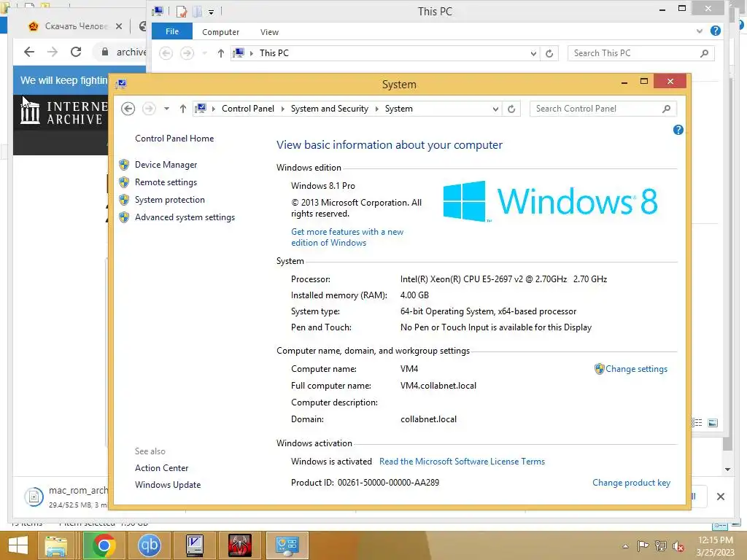
Task: Go up one level in This PC window
Action: (220, 53)
